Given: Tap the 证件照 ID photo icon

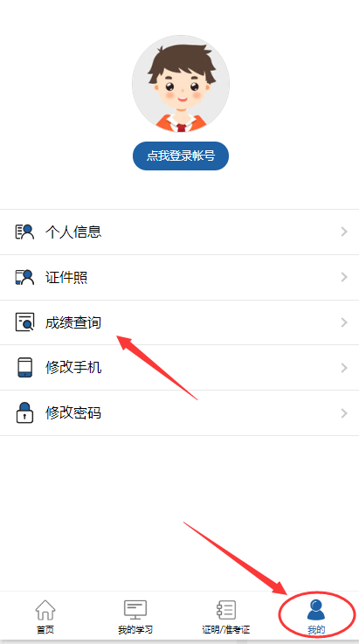Looking at the screenshot, I should [24, 277].
